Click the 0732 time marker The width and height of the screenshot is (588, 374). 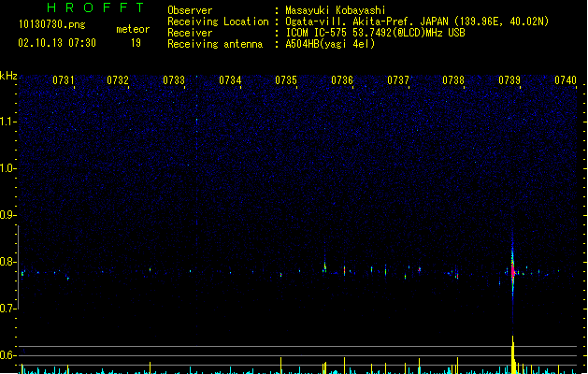pos(118,80)
